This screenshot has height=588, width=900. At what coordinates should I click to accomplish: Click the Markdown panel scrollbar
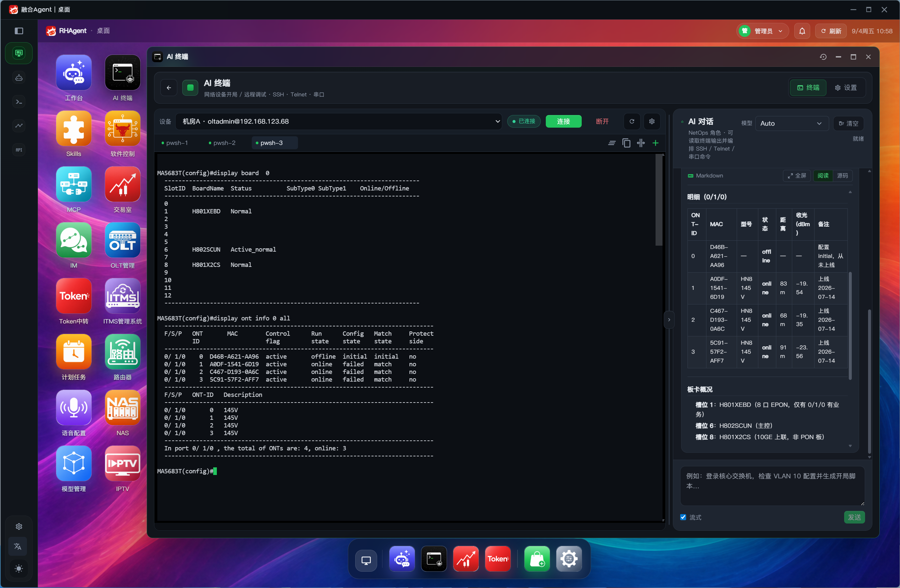(x=850, y=325)
